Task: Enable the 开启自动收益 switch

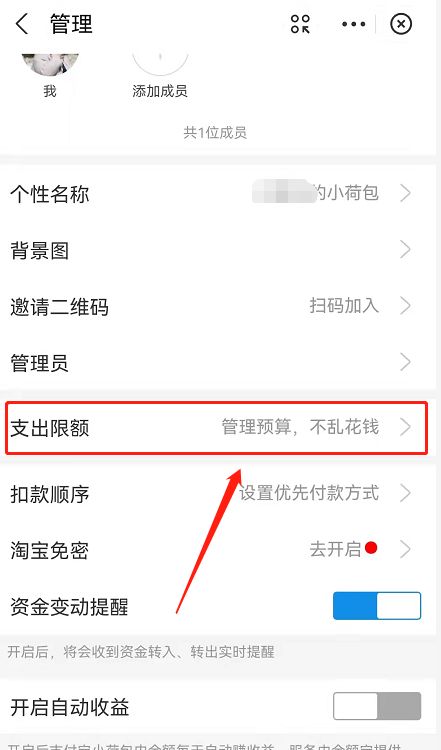Action: (377, 706)
